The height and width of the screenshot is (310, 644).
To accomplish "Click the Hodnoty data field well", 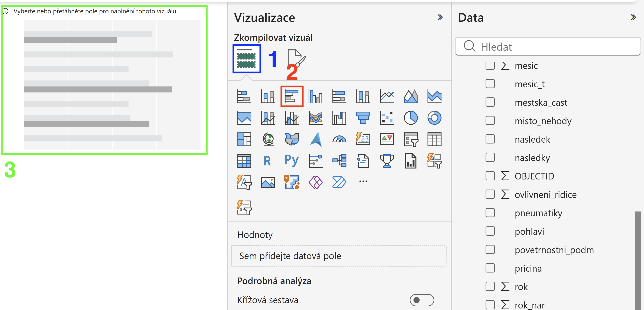I will point(339,256).
